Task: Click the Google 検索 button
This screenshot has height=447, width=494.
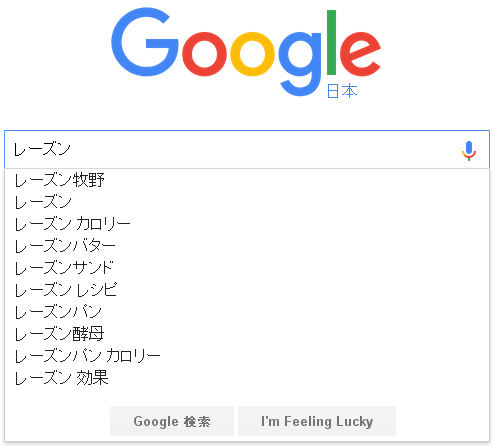Action: point(172,421)
